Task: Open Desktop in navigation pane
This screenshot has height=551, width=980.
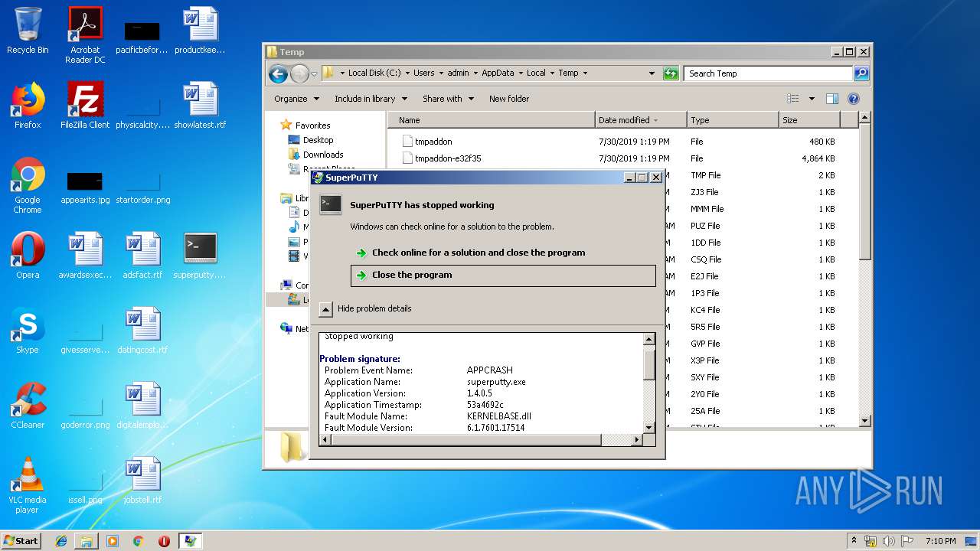Action: click(x=318, y=140)
